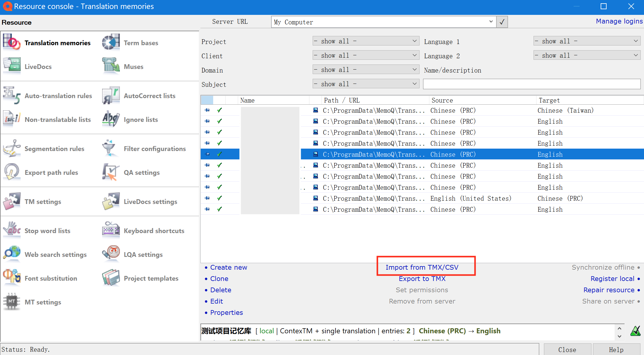Sort by the Target column header

click(590, 100)
